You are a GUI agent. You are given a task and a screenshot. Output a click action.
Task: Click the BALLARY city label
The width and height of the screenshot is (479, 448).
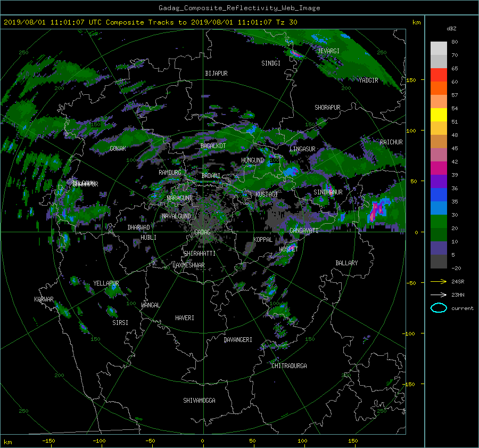coord(346,263)
